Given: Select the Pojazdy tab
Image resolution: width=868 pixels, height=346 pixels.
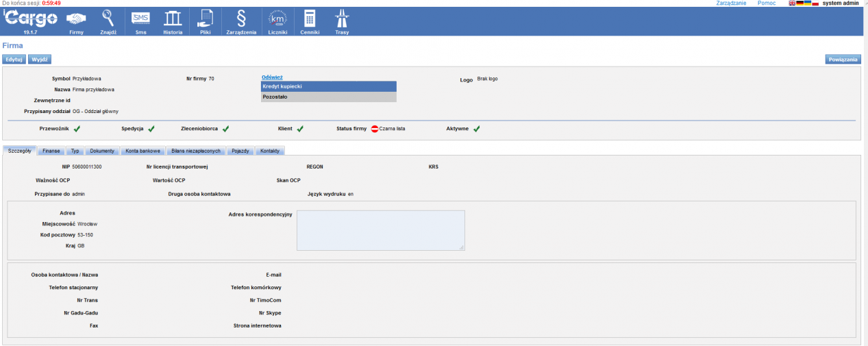Looking at the screenshot, I should point(240,151).
